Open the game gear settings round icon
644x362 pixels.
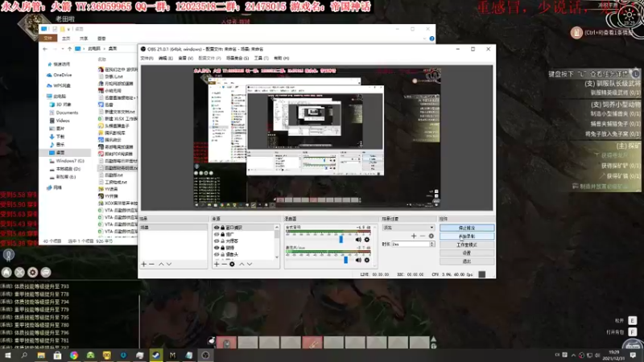click(33, 272)
